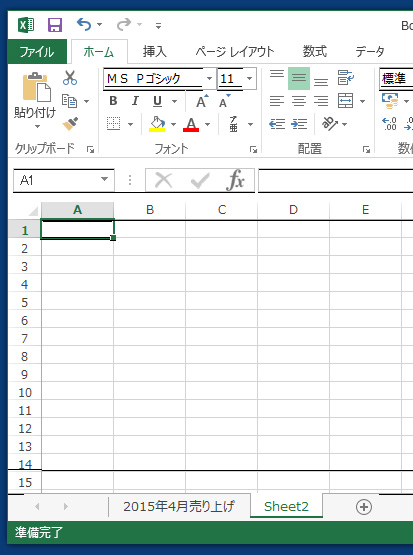This screenshot has height=555, width=413.
Task: Switch to the 挿入 ribbon tab
Action: coord(155,52)
